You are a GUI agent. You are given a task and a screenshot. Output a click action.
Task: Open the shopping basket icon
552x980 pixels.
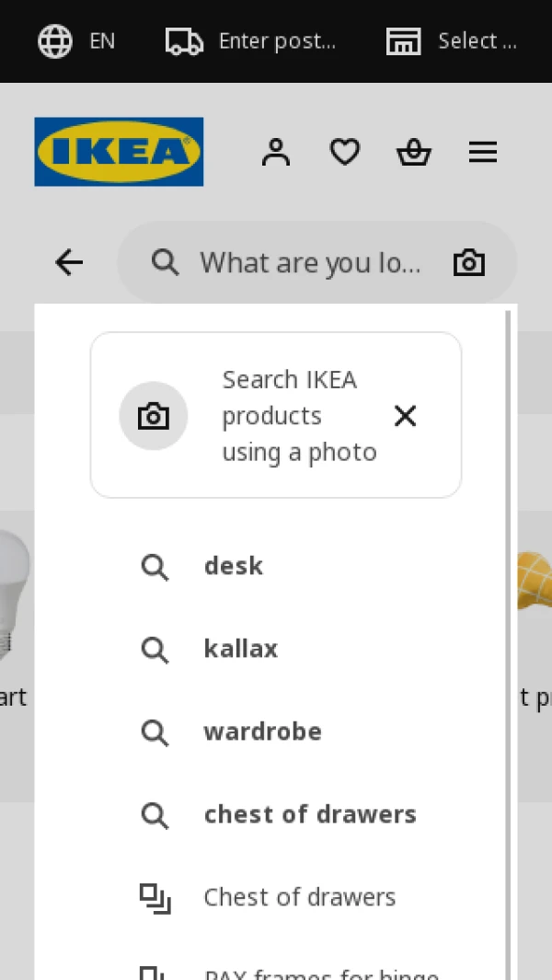413,152
